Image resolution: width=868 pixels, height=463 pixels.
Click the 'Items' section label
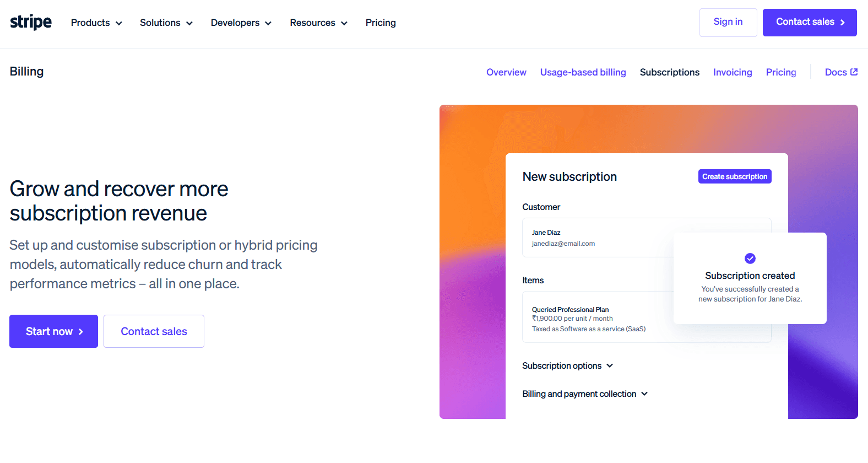(x=533, y=280)
